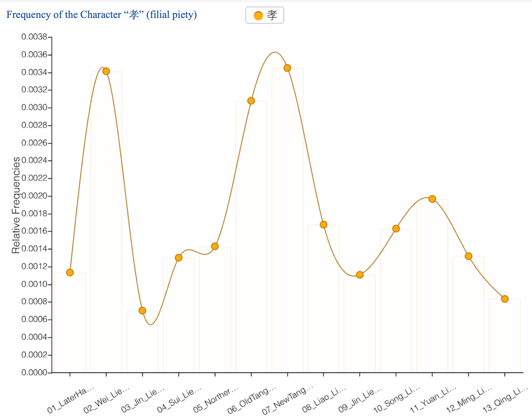Viewport: 532px width, 419px height.
Task: Click the 07_NewTang data point marker
Action: pyautogui.click(x=287, y=68)
